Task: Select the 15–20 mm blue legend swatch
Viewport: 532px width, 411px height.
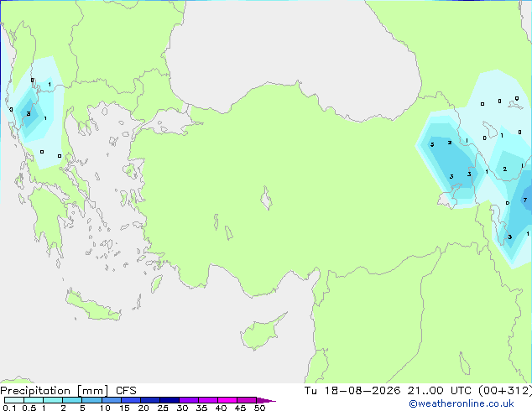Action: [131, 400]
